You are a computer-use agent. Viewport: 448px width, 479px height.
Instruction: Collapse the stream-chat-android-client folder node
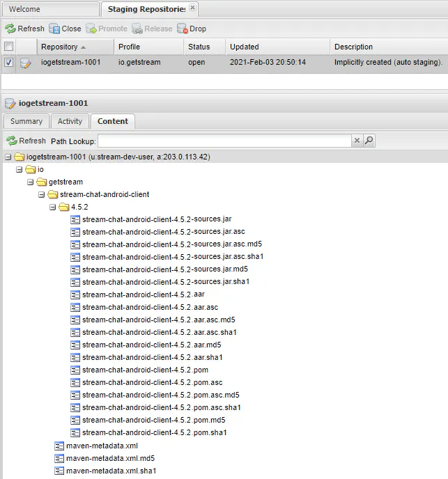[42, 195]
